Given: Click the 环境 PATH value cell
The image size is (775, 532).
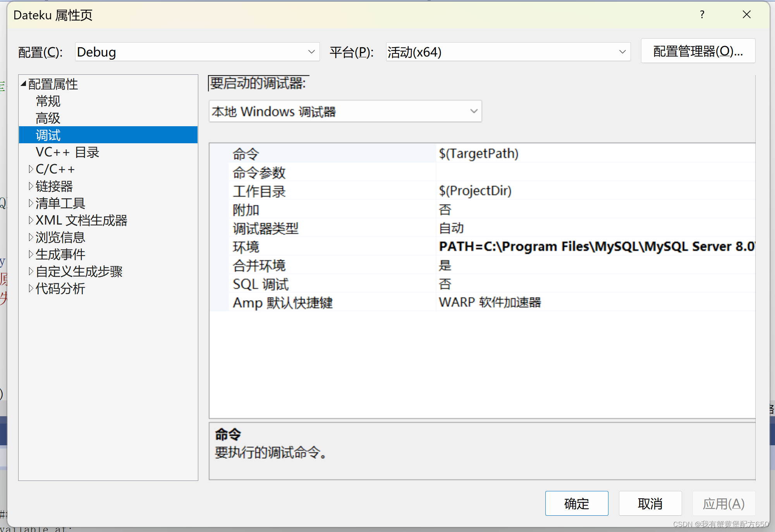Looking at the screenshot, I should (x=581, y=247).
